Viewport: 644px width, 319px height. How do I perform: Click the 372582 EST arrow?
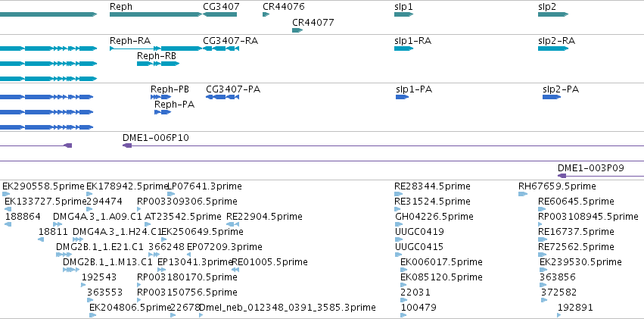pos(544,300)
